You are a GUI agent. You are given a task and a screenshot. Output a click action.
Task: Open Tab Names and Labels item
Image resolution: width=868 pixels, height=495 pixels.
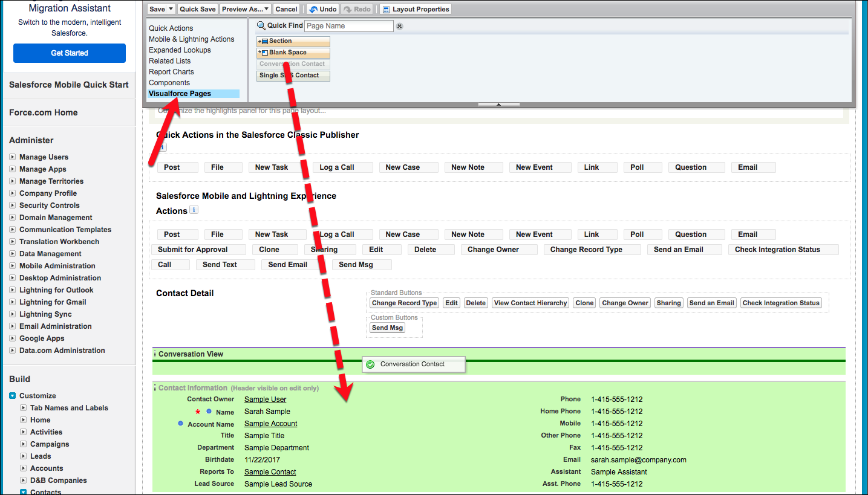[69, 408]
